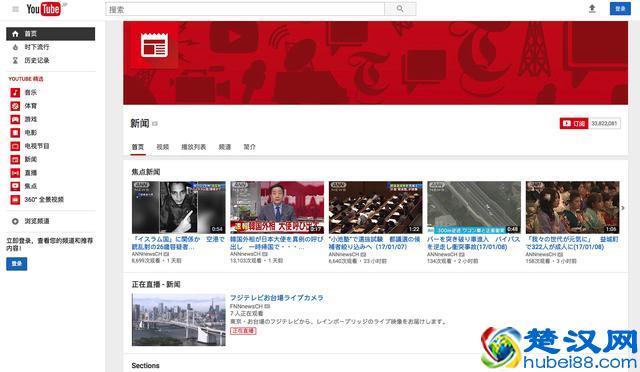
Task: Open the 韓国外相が日本大使を video title
Action: (x=277, y=243)
